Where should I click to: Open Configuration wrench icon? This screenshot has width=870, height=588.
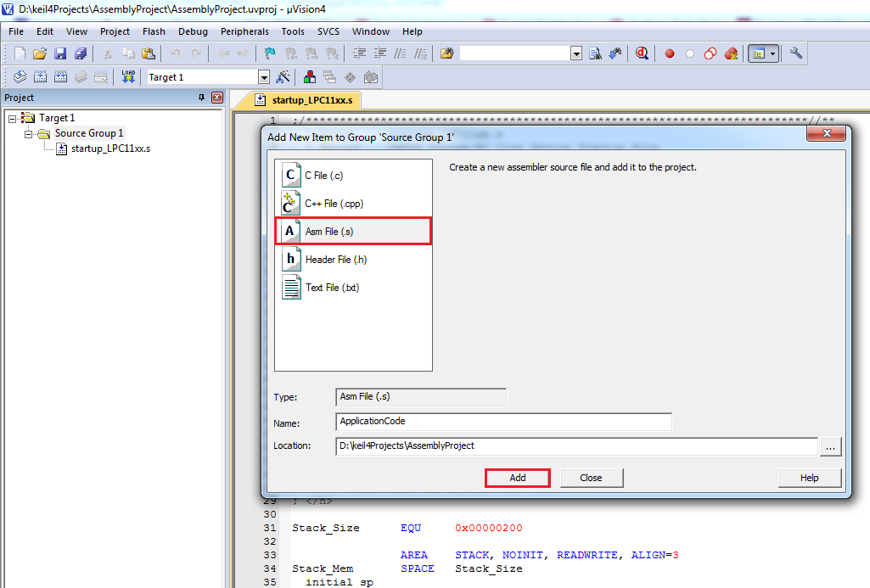pos(796,53)
